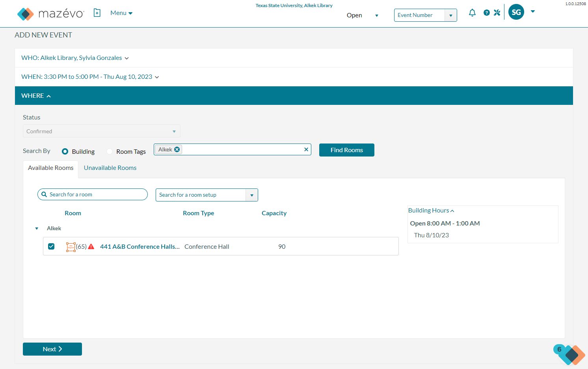588x369 pixels.
Task: Expand the WHO section
Action: (x=75, y=58)
